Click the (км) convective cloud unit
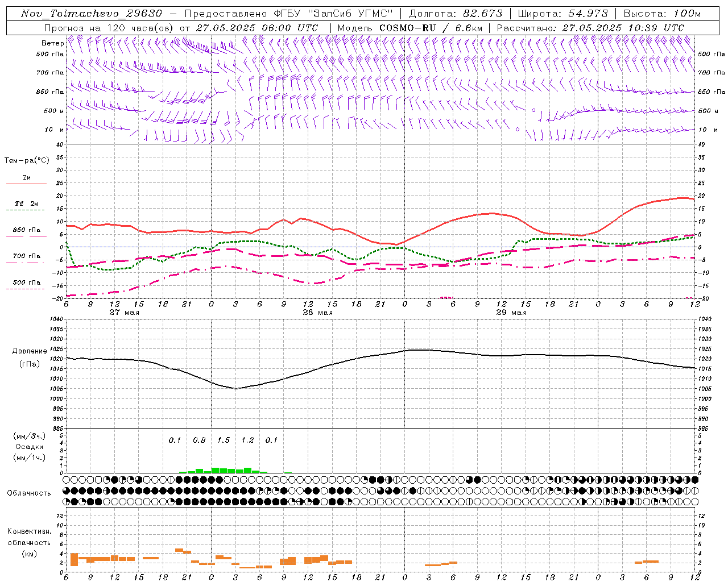728x582 pixels. coord(29,554)
